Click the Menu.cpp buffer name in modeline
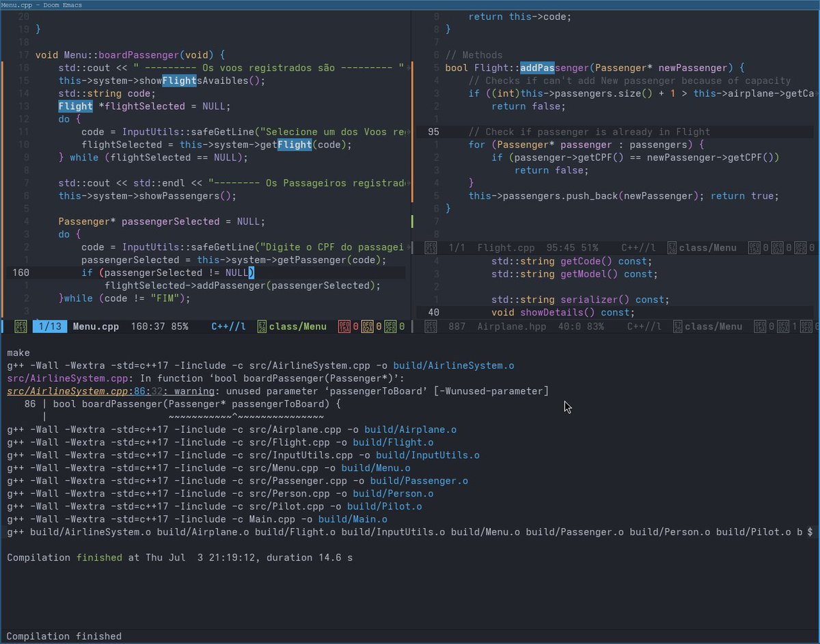The image size is (820, 644). [x=96, y=326]
